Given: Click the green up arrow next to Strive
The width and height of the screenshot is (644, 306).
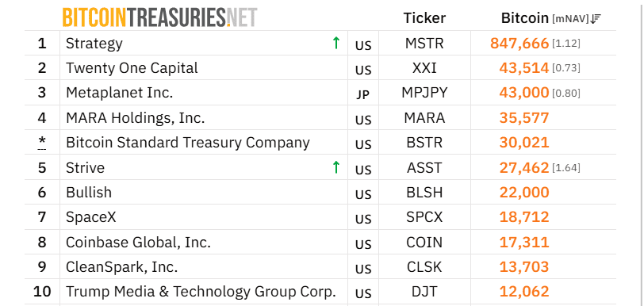Looking at the screenshot, I should tap(336, 167).
